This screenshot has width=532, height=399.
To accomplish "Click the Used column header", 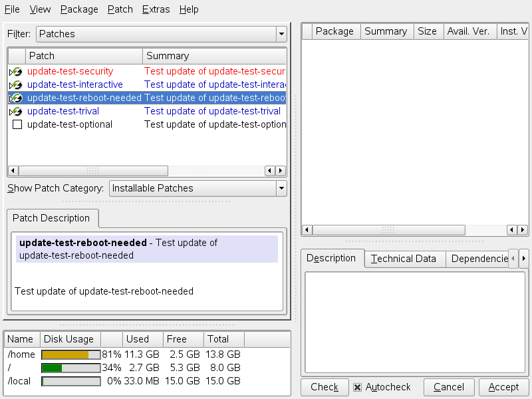I will click(142, 339).
